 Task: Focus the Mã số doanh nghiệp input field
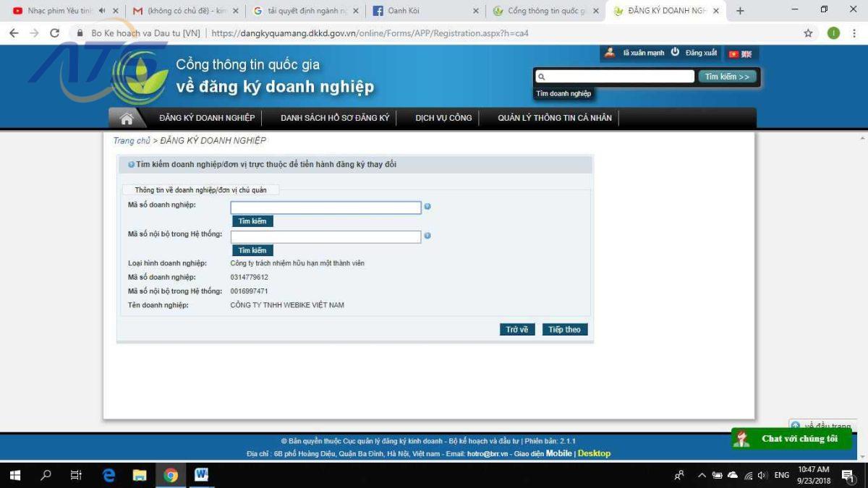pos(325,207)
